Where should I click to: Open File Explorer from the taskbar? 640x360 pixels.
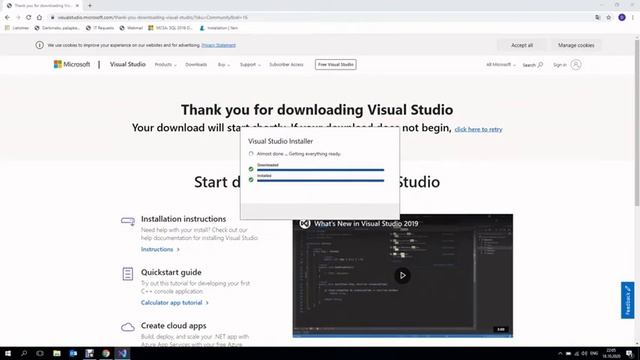click(57, 353)
